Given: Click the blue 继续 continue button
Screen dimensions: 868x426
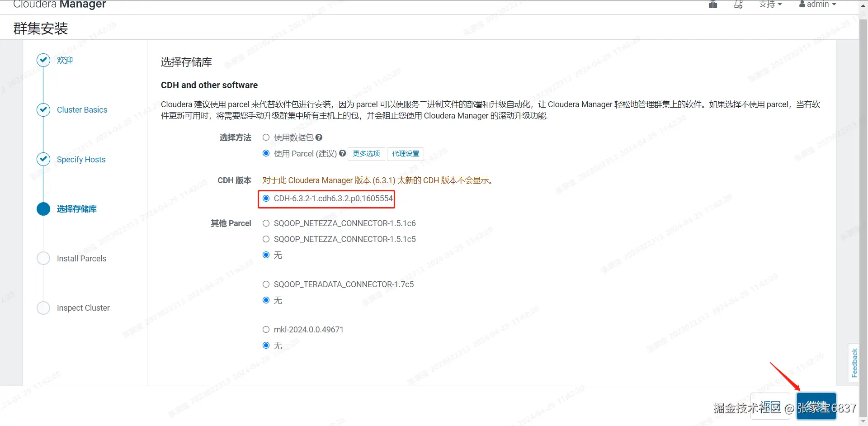Looking at the screenshot, I should click(x=816, y=406).
